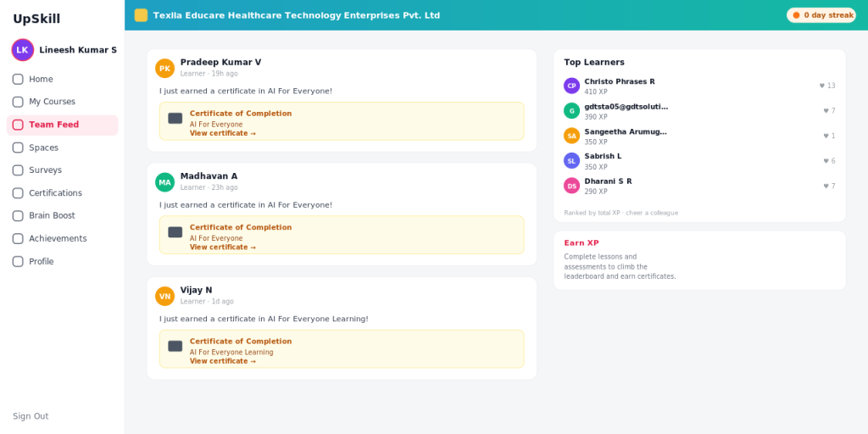
Task: Click the Earn XP heading
Action: point(581,243)
